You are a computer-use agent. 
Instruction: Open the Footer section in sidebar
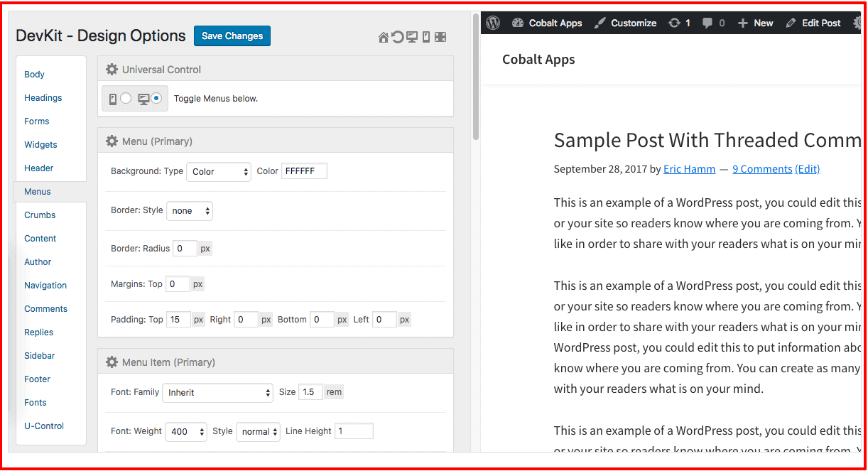pyautogui.click(x=38, y=379)
